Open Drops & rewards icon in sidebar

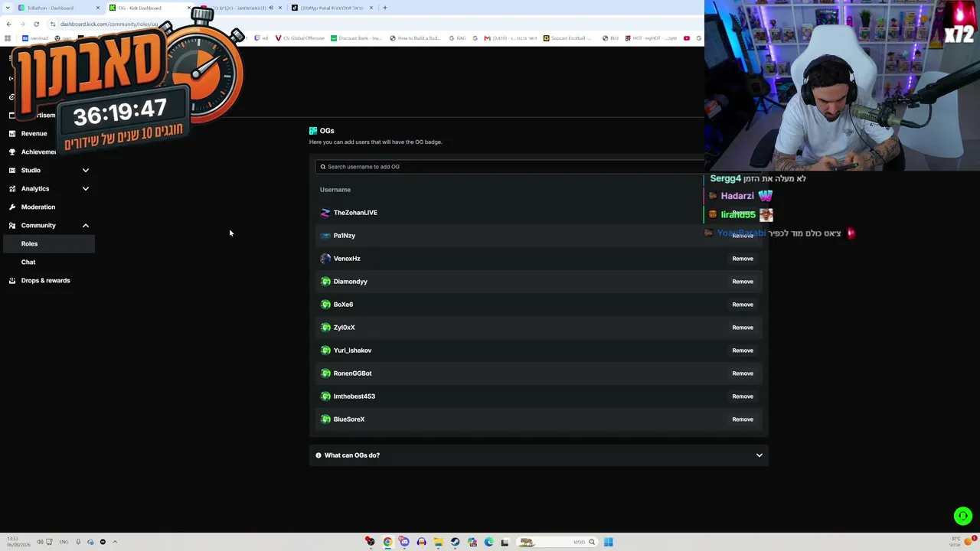point(12,280)
